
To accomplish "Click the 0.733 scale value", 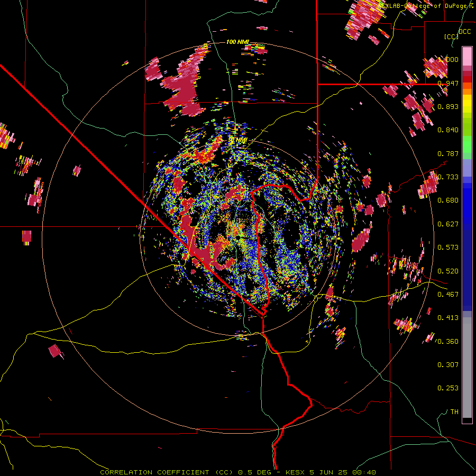I will [448, 177].
